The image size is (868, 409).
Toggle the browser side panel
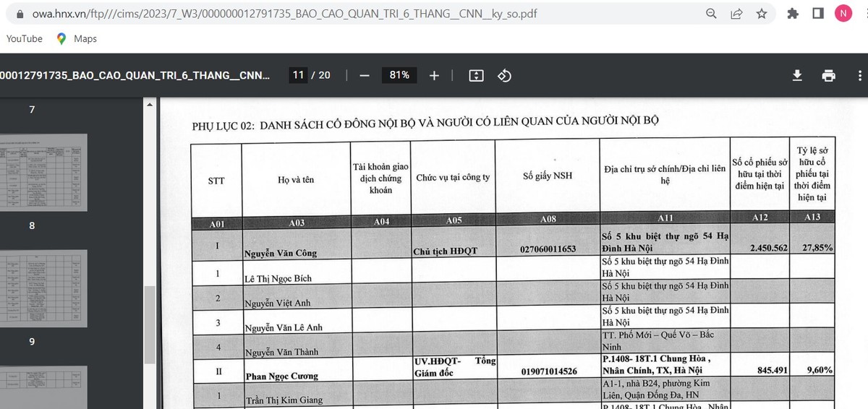point(818,14)
